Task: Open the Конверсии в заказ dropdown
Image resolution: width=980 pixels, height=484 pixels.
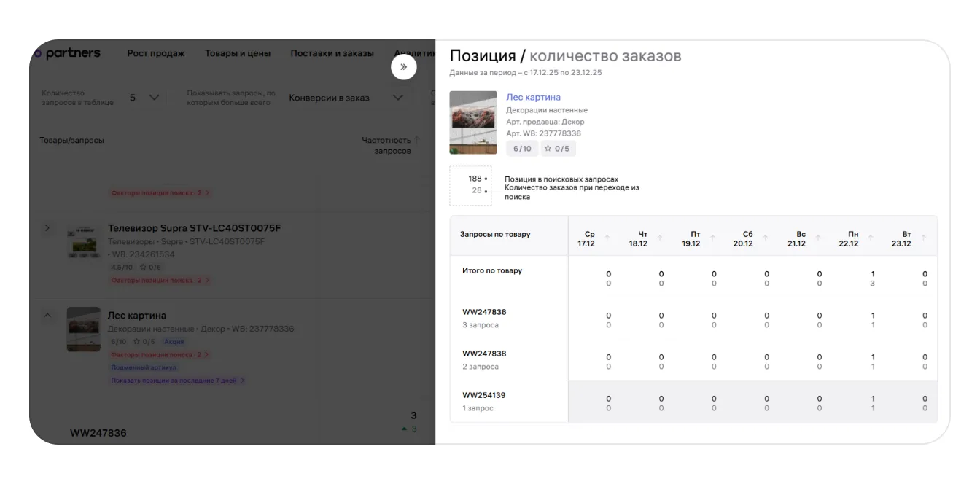Action: pyautogui.click(x=345, y=98)
